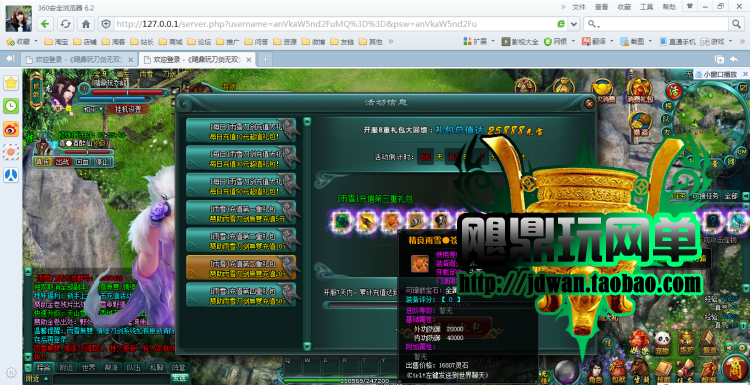
Task: Switch chat to the 世界 tab
Action: [x=88, y=367]
